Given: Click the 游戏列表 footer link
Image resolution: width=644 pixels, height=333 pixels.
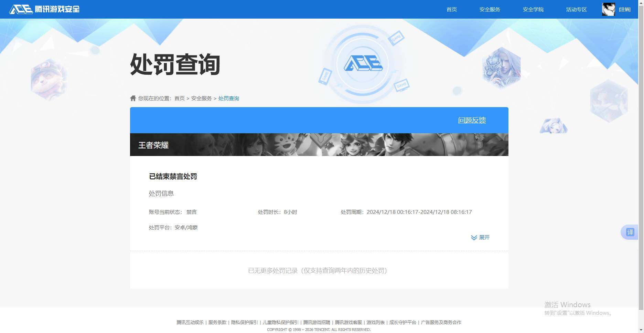Looking at the screenshot, I should (x=375, y=322).
